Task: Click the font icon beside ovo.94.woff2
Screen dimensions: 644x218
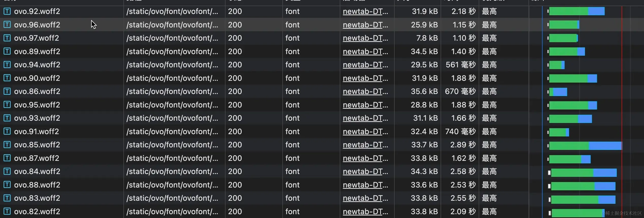Action: pyautogui.click(x=7, y=65)
